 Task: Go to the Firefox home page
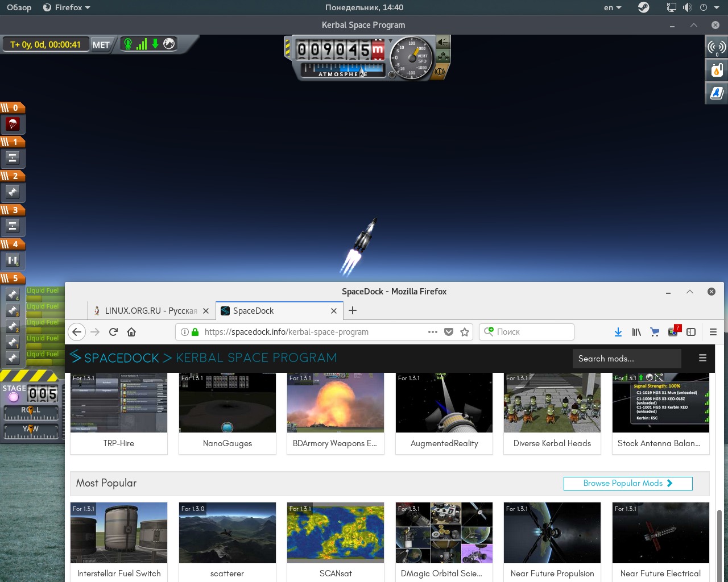[131, 332]
